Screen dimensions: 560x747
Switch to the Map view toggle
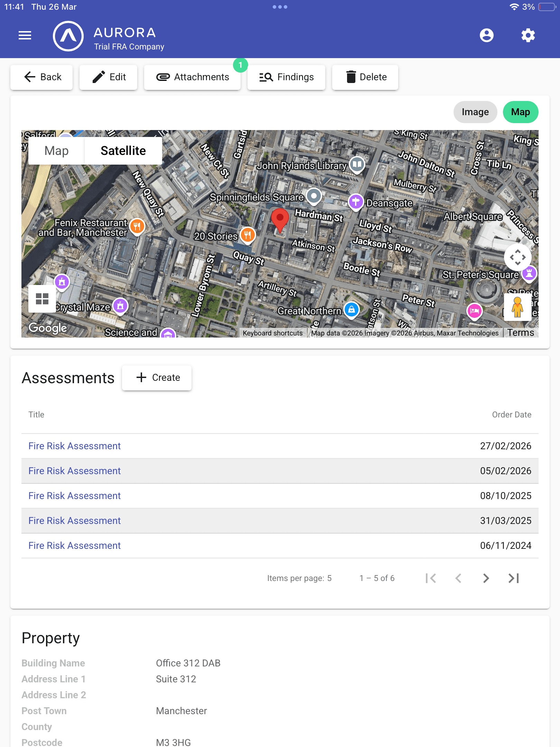(521, 112)
